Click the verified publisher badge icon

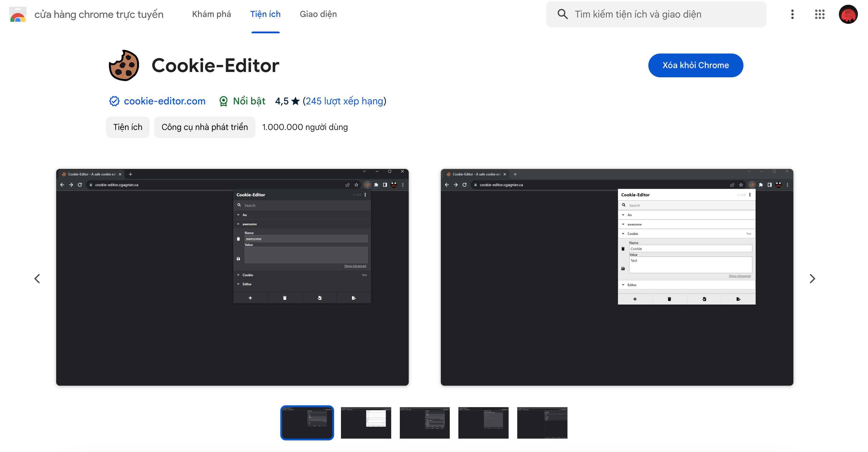click(114, 101)
